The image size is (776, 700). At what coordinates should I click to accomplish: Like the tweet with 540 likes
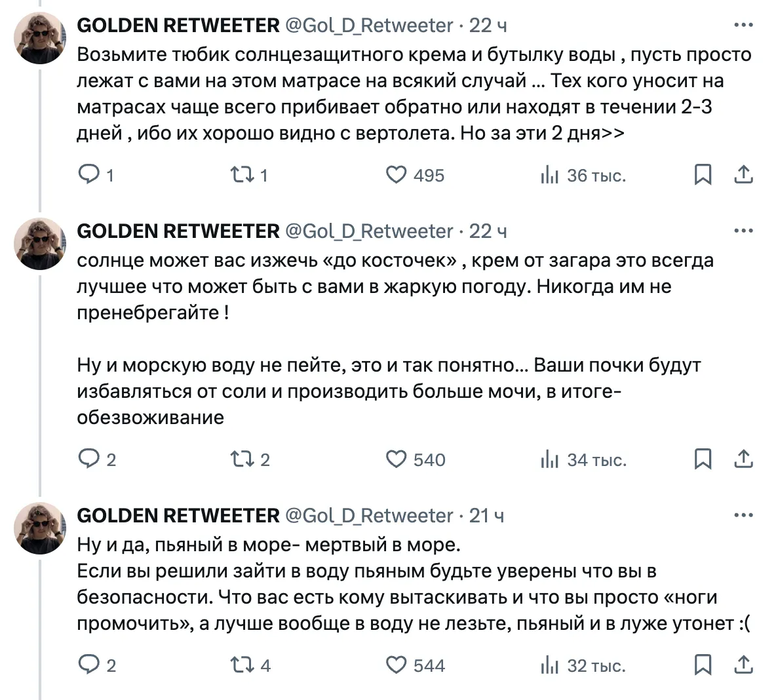click(396, 459)
